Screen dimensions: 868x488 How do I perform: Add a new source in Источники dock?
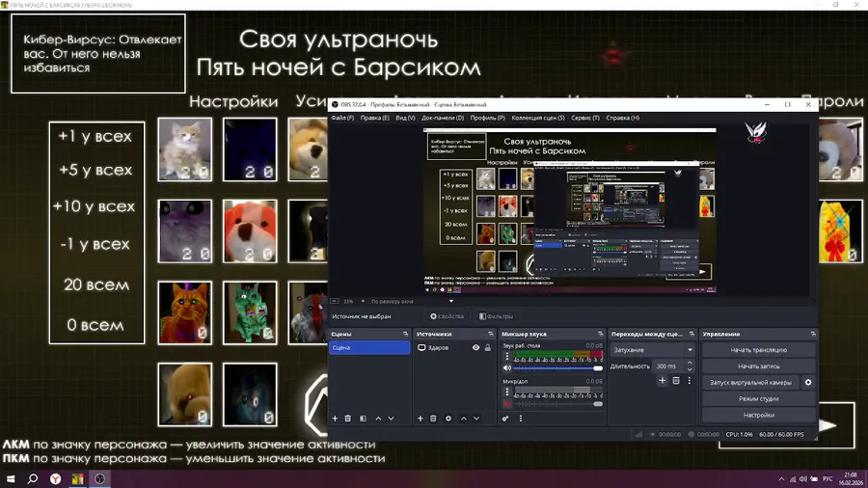pyautogui.click(x=420, y=419)
